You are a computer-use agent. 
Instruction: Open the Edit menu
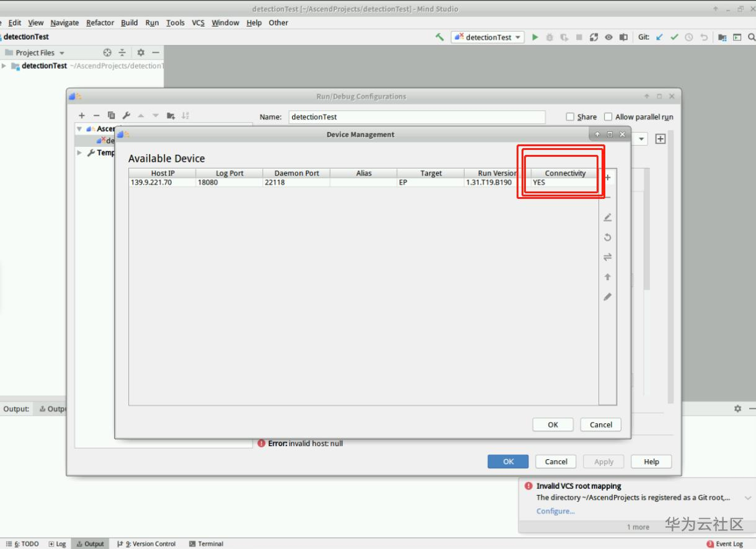click(x=15, y=23)
